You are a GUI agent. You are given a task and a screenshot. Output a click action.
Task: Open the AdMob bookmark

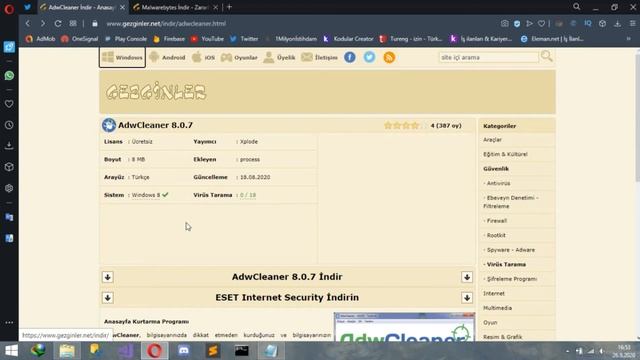tap(40, 39)
